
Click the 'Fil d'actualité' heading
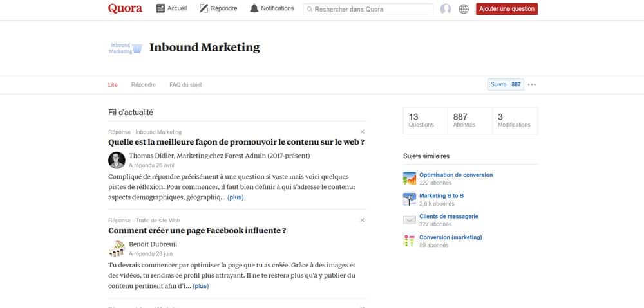[x=131, y=113]
